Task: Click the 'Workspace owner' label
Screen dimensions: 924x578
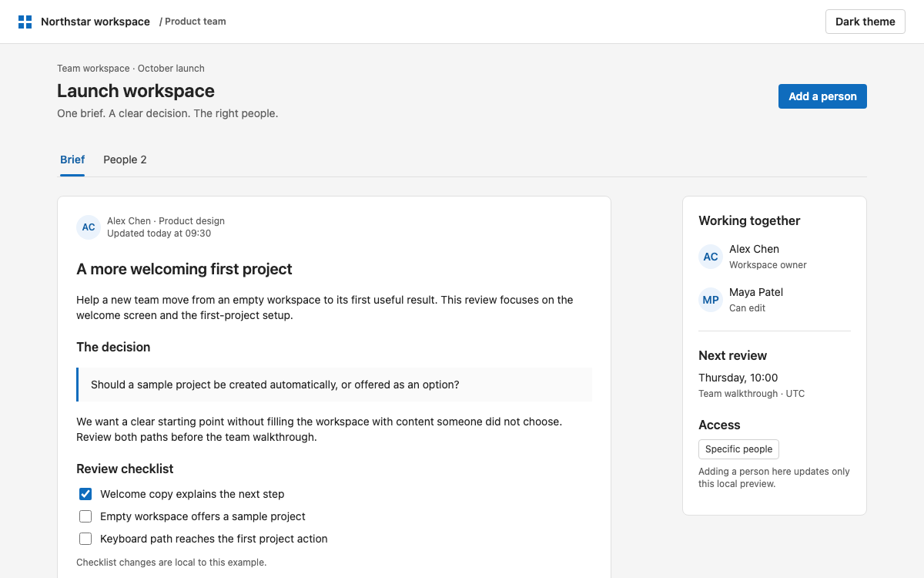Action: click(768, 265)
